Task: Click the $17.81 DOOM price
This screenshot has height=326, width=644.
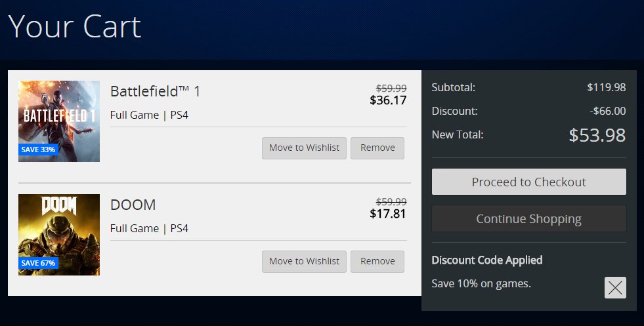Action: (x=388, y=213)
